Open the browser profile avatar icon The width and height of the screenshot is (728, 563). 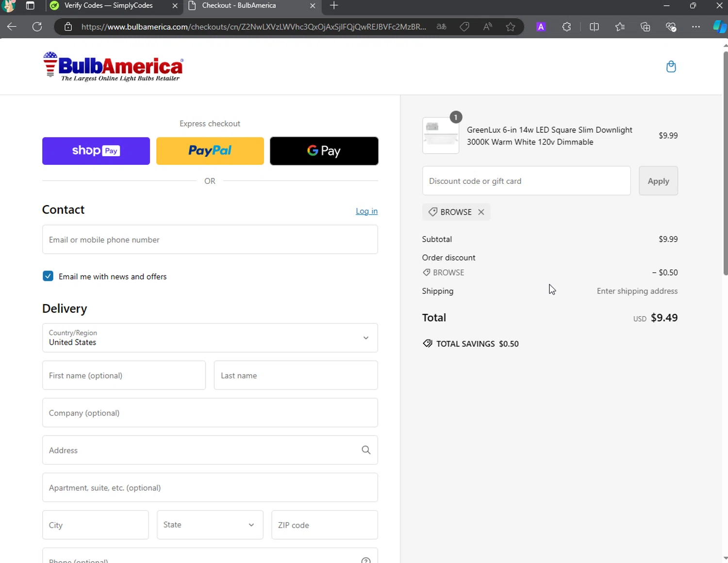(9, 6)
